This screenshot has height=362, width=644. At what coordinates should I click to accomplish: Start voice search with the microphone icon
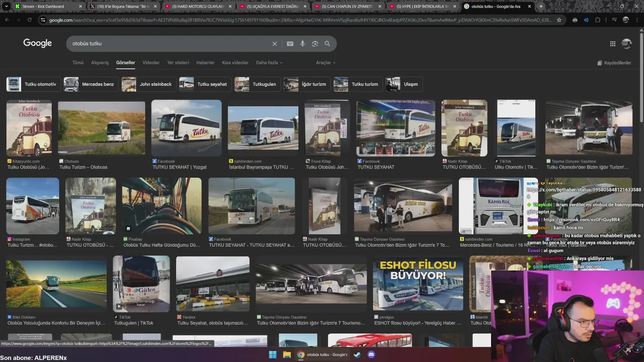click(302, 44)
